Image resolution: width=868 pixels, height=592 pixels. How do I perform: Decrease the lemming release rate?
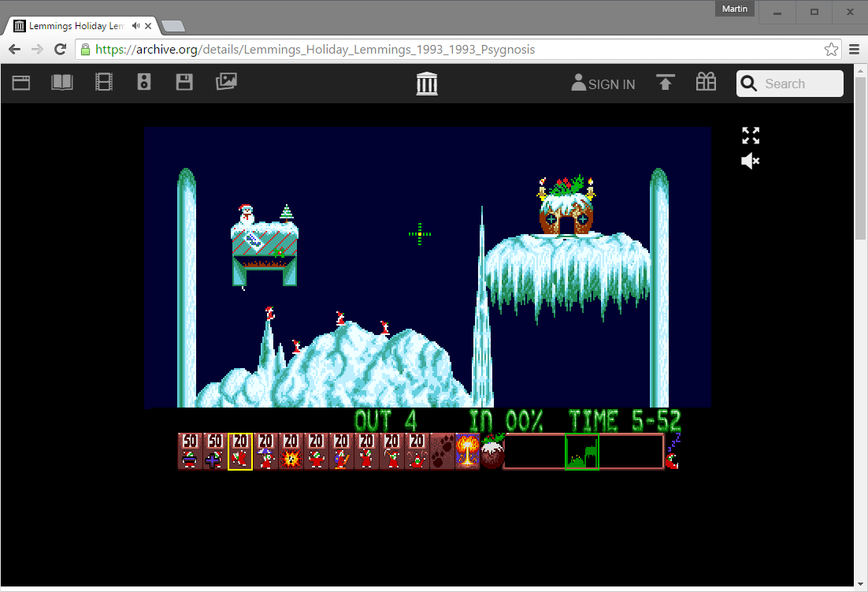coord(190,452)
